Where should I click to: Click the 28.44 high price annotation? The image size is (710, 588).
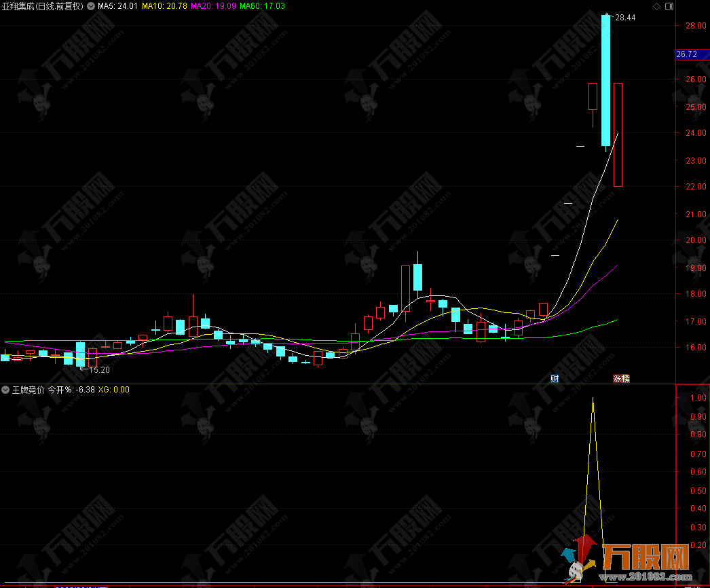click(x=625, y=18)
